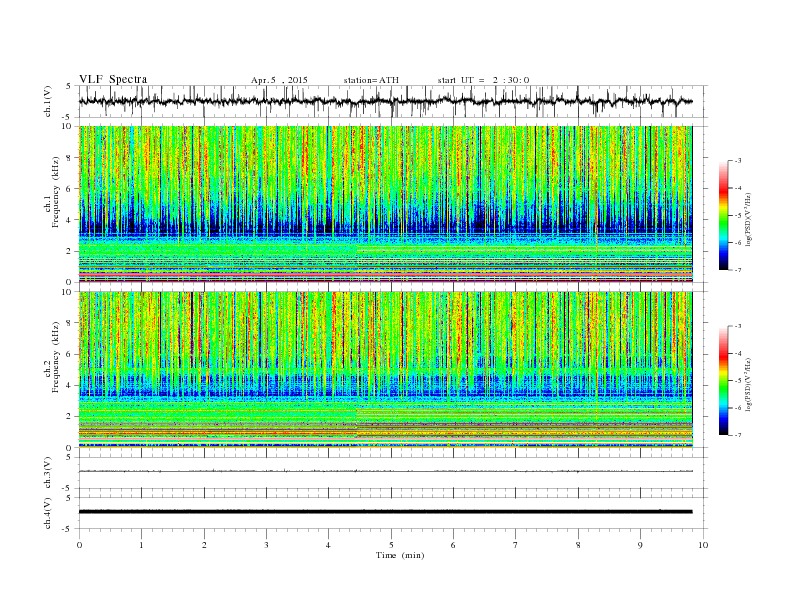This screenshot has width=792, height=612.
Task: Click the "ch.3(V)" axis label
Action: tap(48, 473)
